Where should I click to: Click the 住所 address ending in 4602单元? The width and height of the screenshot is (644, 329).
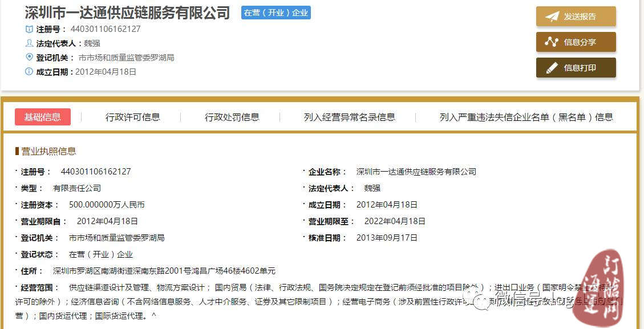coord(164,271)
